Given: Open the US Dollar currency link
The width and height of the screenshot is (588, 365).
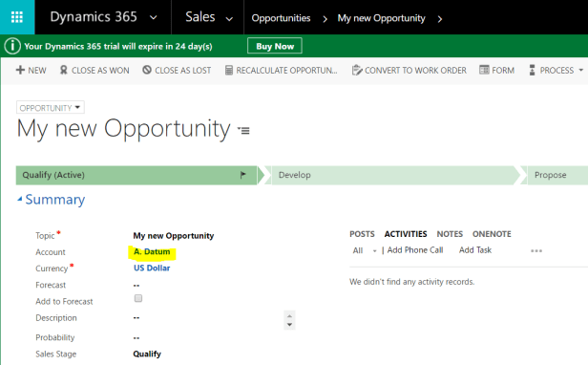Looking at the screenshot, I should 152,268.
